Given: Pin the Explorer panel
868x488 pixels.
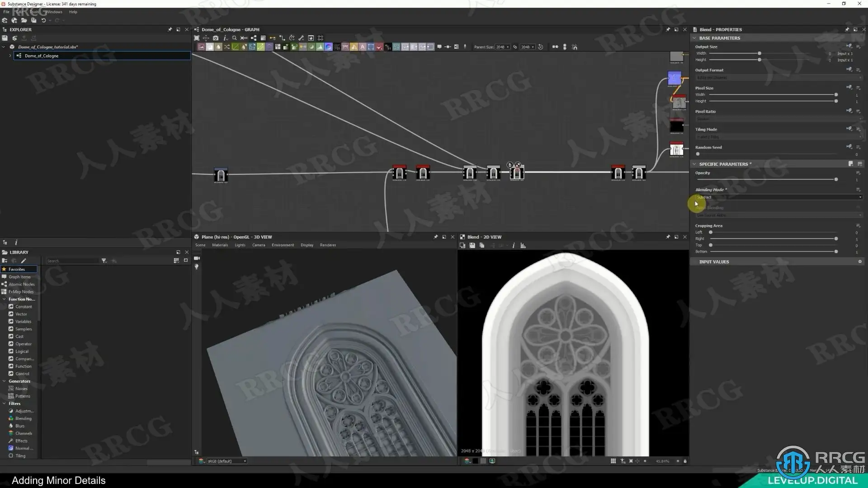Looking at the screenshot, I should [170, 29].
